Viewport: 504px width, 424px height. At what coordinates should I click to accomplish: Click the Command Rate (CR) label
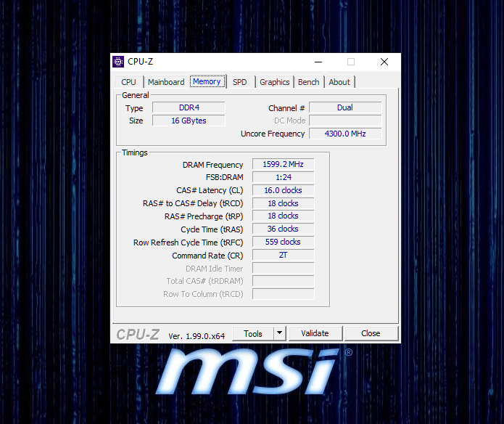pos(207,256)
